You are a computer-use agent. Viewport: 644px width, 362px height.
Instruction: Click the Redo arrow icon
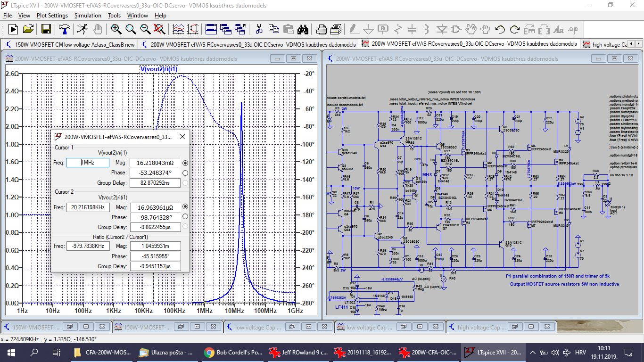pyautogui.click(x=515, y=29)
